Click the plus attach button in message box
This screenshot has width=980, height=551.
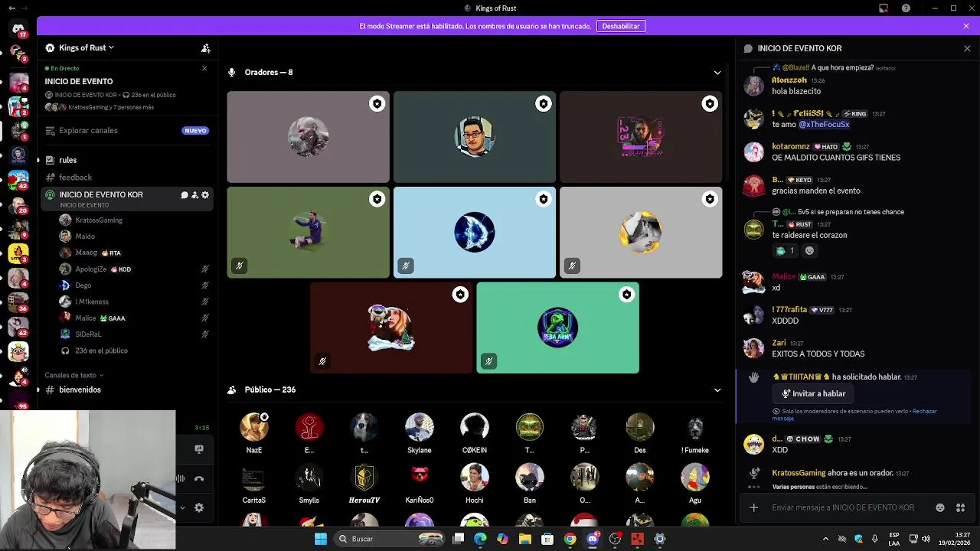click(754, 507)
